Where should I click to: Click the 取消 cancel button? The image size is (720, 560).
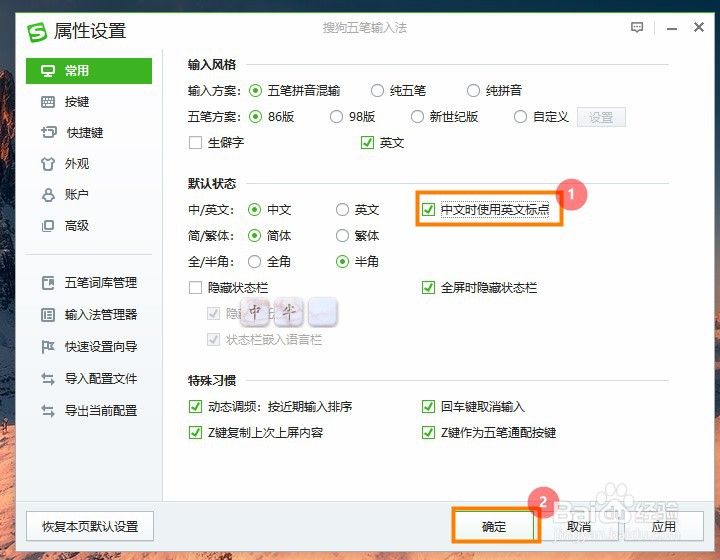point(579,526)
